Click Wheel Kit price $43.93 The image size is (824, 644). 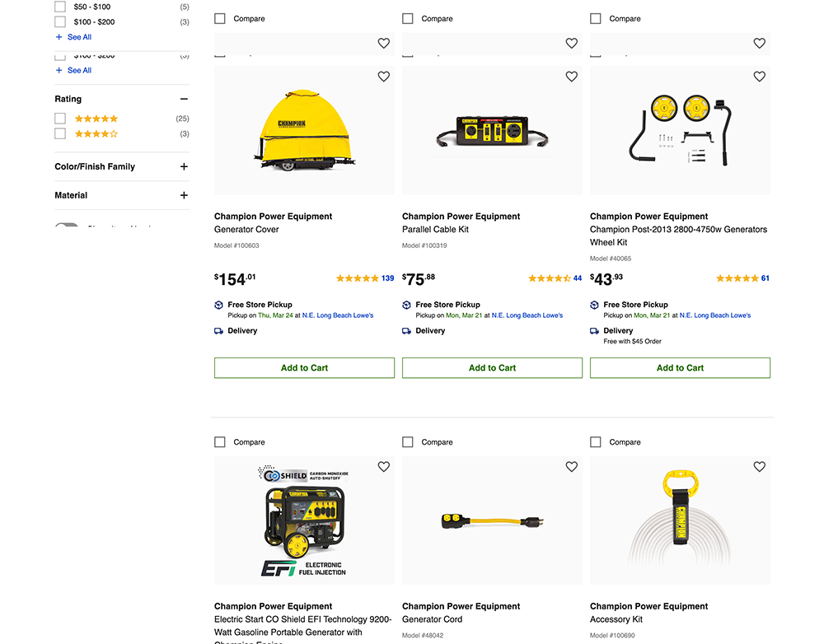[x=606, y=279]
